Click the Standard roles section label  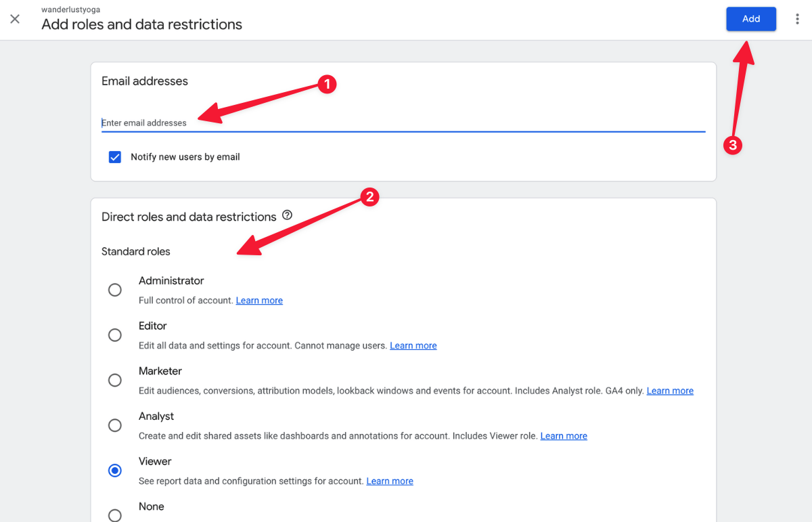[x=135, y=251]
